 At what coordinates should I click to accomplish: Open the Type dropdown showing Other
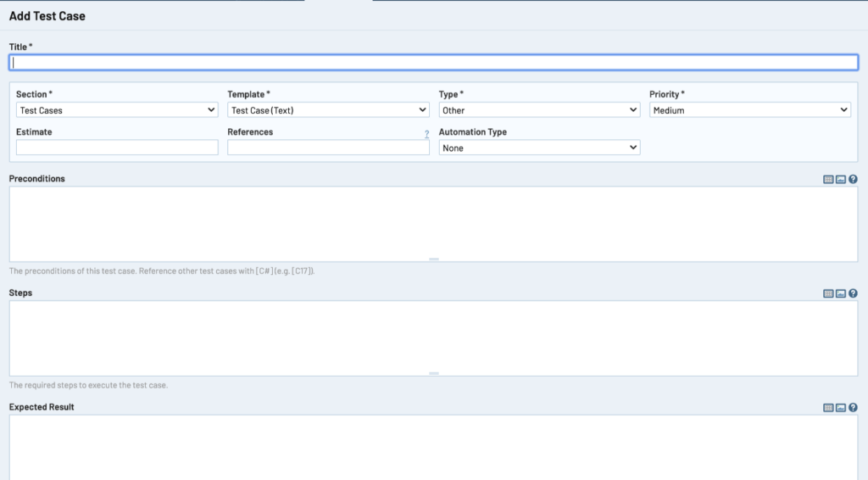tap(539, 110)
